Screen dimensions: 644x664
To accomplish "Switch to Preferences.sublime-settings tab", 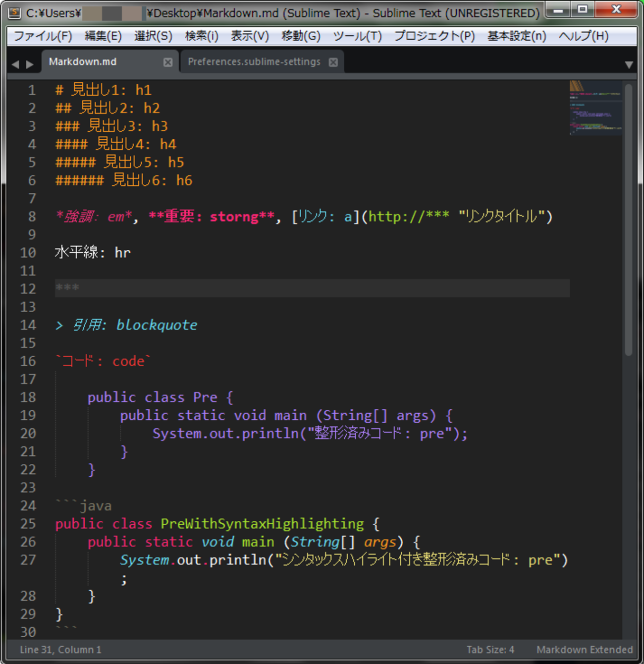I will 254,62.
